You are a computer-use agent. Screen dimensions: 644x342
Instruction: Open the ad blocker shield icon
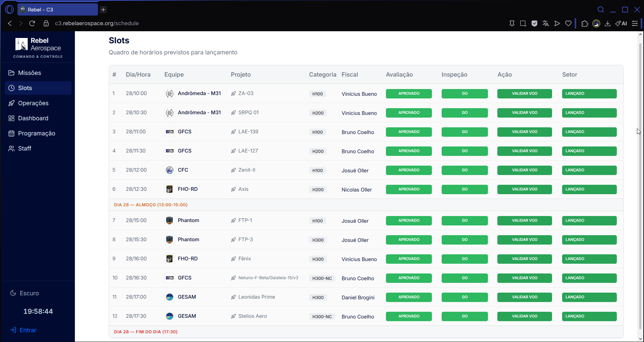pyautogui.click(x=535, y=23)
